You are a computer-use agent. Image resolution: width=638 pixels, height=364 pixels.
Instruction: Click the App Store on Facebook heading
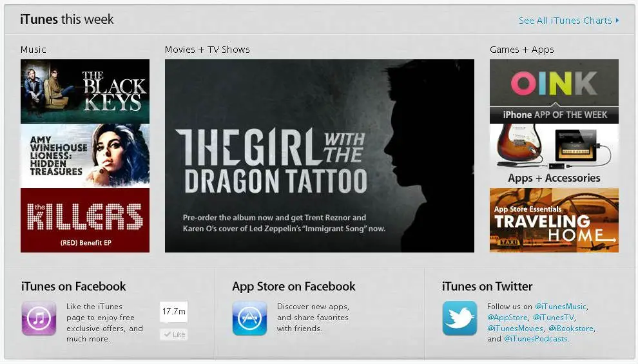294,286
